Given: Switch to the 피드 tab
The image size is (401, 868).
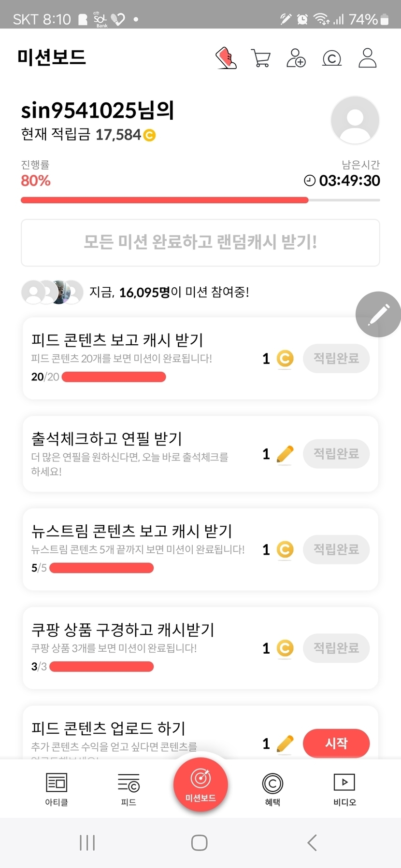Looking at the screenshot, I should [x=129, y=788].
